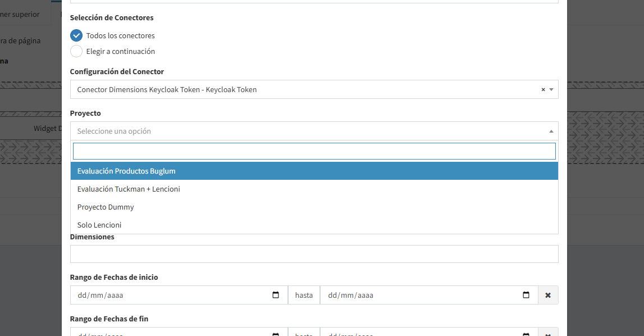
Task: Click the start date 'hasta' dd/mm/aaaa field
Action: pos(429,296)
